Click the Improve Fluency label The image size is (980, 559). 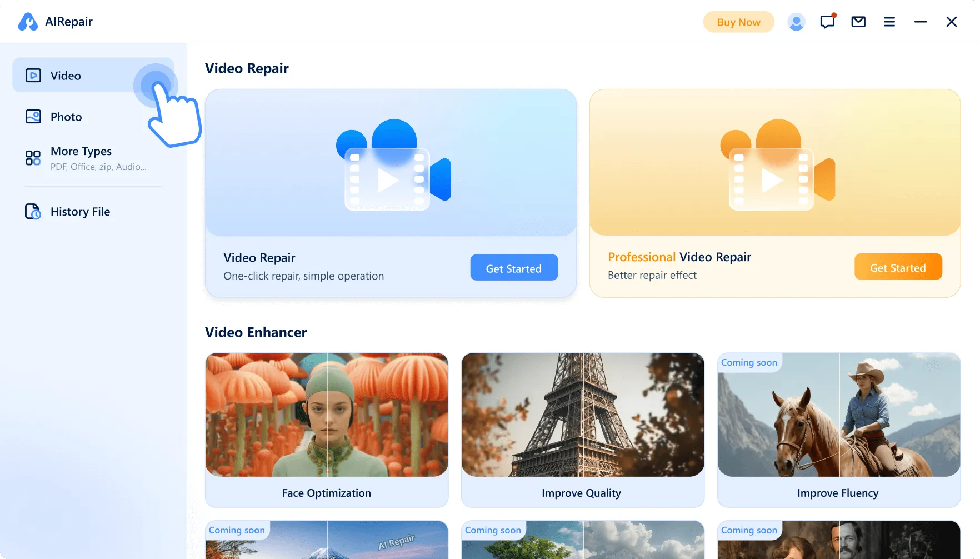pos(838,493)
